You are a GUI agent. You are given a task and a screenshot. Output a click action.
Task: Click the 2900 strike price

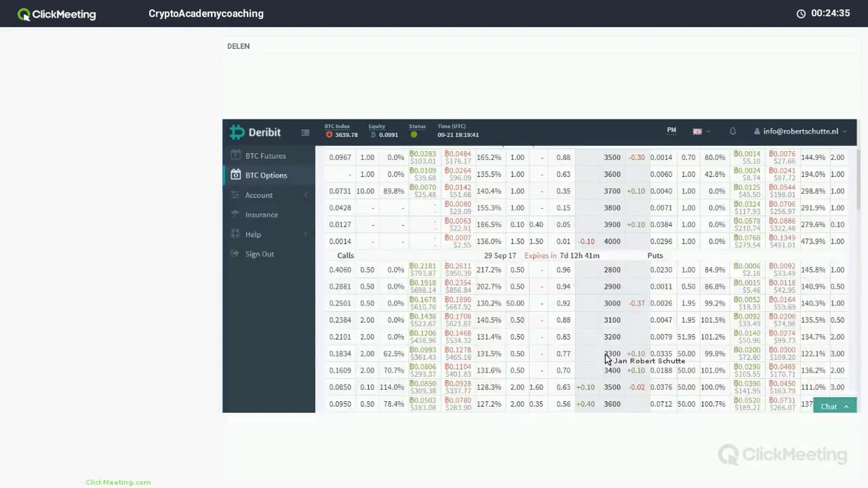click(612, 286)
